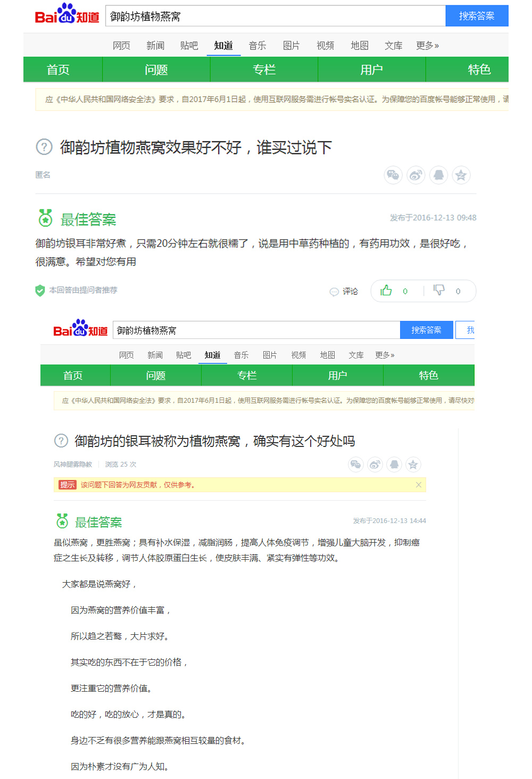Select 专栏 in top green menu
532x779 pixels.
[264, 70]
